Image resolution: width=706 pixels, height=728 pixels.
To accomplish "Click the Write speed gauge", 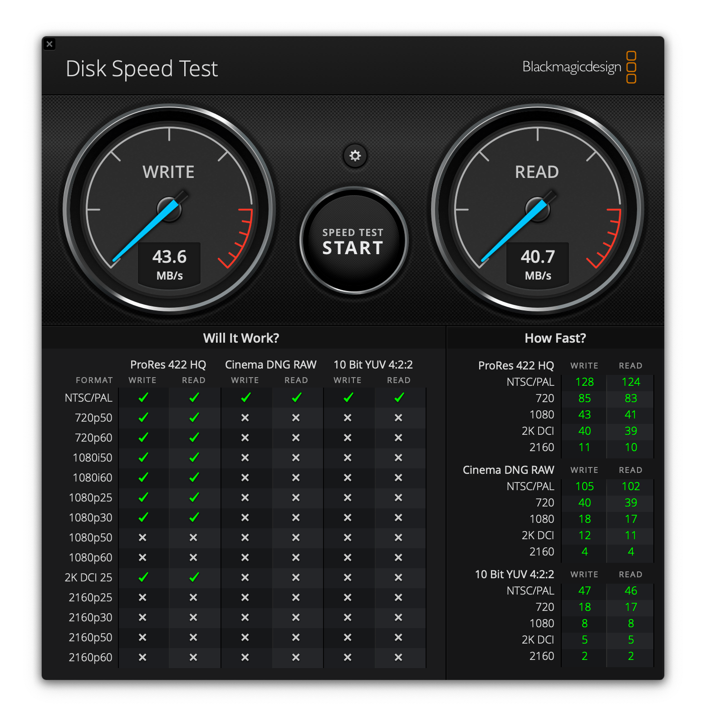I will click(169, 209).
